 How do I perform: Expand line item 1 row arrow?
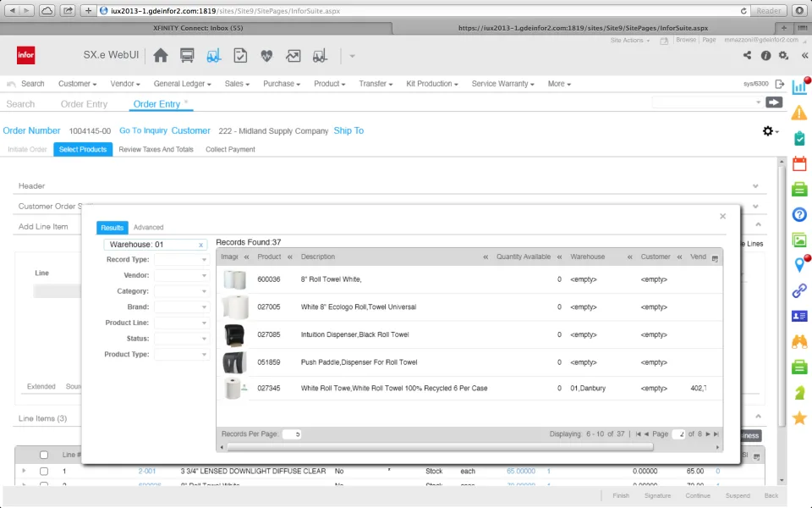point(24,471)
